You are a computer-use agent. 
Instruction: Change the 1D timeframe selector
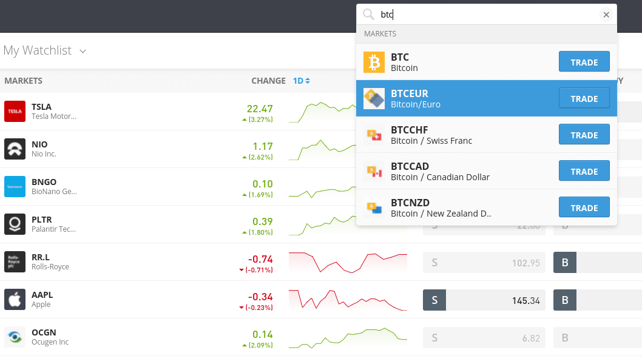tap(302, 81)
